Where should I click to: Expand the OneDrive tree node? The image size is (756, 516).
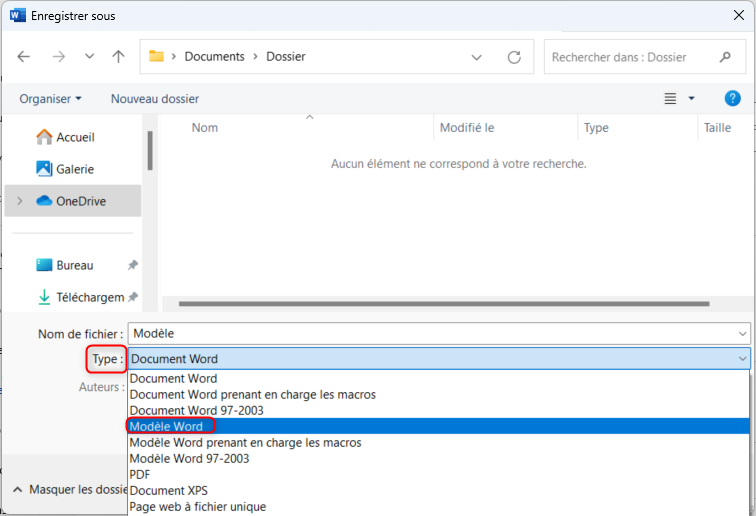coord(20,201)
